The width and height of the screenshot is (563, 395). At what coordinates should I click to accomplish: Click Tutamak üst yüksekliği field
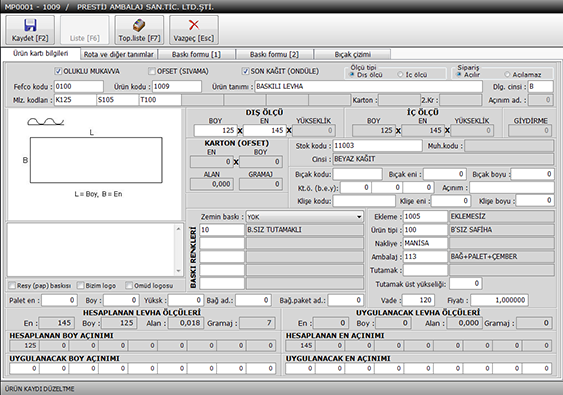point(465,284)
